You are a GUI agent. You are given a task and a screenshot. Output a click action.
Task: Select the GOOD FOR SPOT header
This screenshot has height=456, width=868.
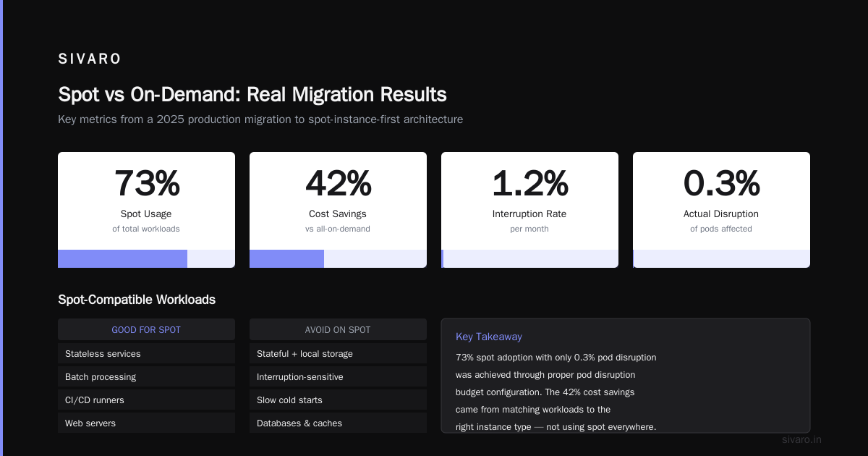click(146, 329)
